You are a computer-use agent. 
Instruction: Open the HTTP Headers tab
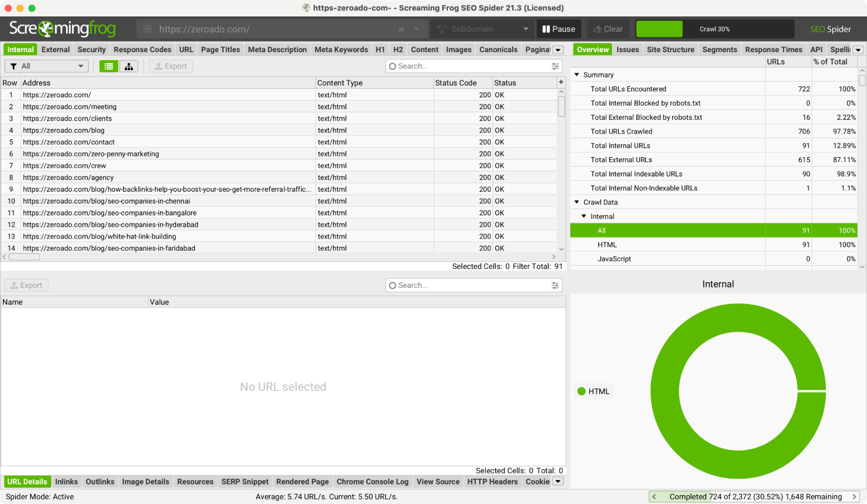pos(492,481)
